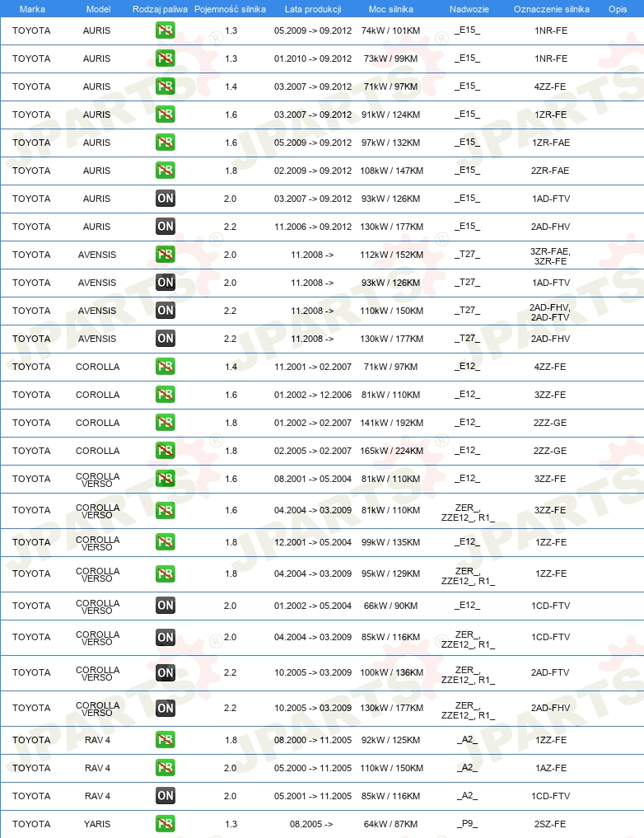Click the petrol icon in the Corolla Verso 95kW / 129KM row
Viewport: 644px width, 838px height.
point(166,573)
